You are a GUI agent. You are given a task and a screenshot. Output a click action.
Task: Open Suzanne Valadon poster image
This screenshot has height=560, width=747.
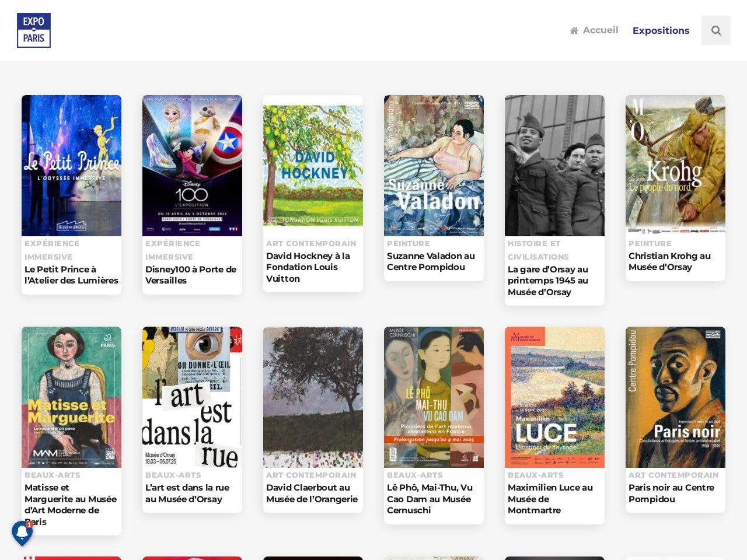[434, 166]
